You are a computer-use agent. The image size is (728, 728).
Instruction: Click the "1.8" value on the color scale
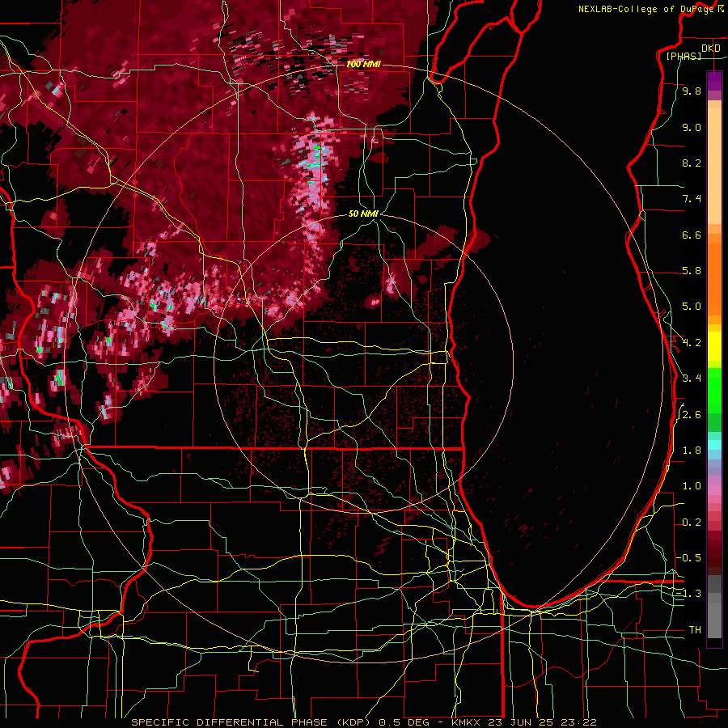[692, 451]
